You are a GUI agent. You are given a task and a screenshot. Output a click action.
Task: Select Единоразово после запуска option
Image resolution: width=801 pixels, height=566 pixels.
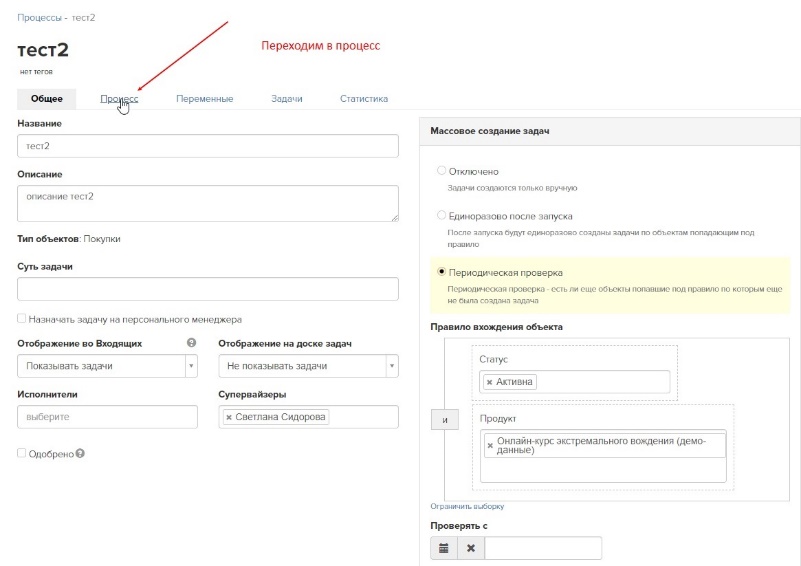442,215
